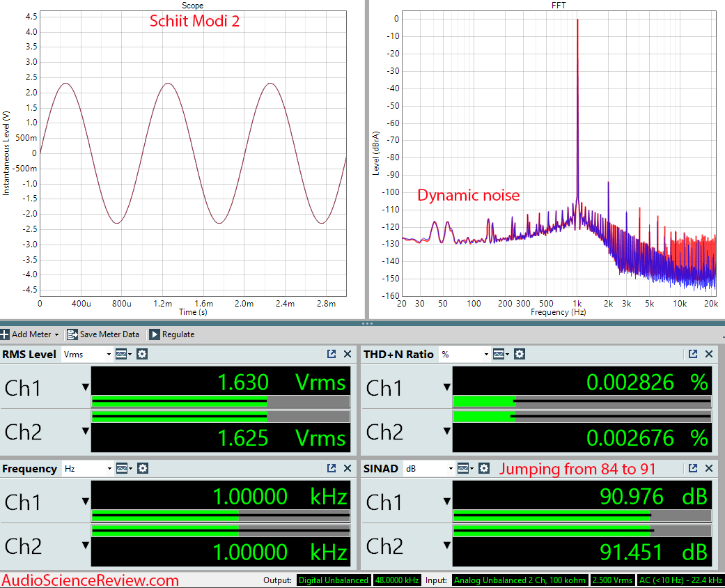
Task: Open RMS Level meter settings gear
Action: point(142,355)
